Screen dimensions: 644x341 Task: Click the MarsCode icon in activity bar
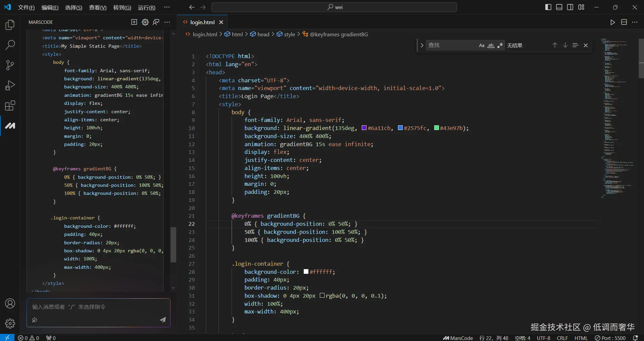coord(10,126)
